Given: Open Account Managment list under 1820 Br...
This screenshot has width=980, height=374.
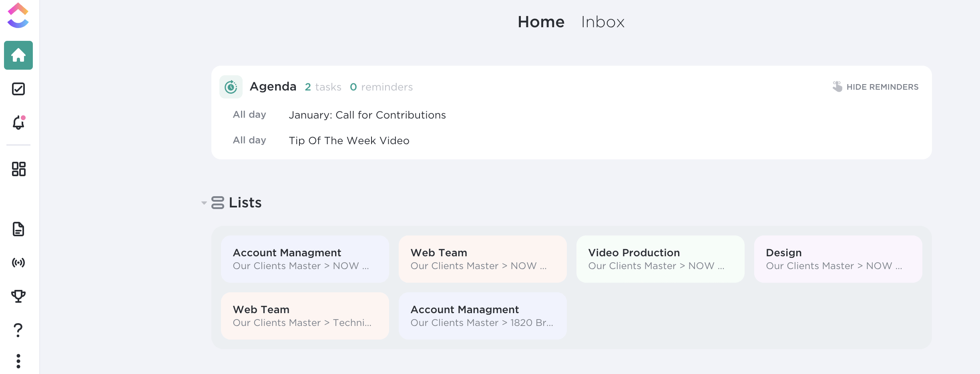Looking at the screenshot, I should click(x=483, y=316).
